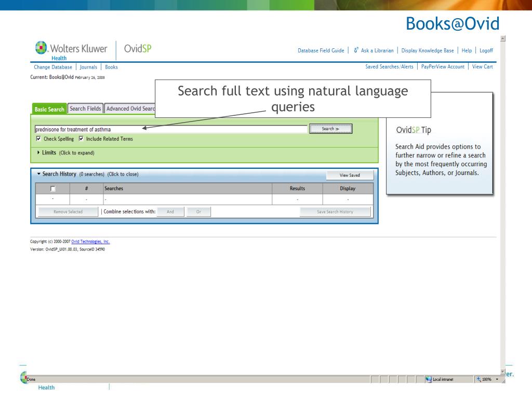Open the PayPerView Account link

pyautogui.click(x=443, y=67)
